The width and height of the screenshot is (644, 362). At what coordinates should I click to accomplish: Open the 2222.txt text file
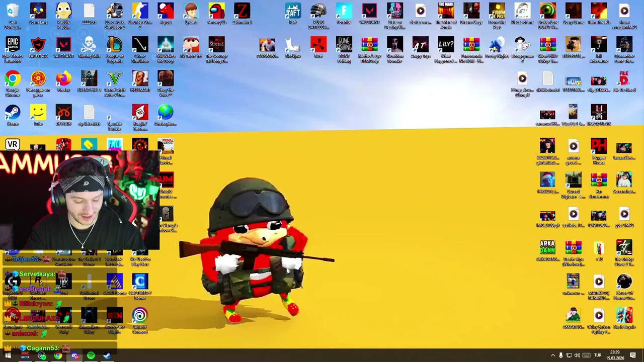coord(89,14)
